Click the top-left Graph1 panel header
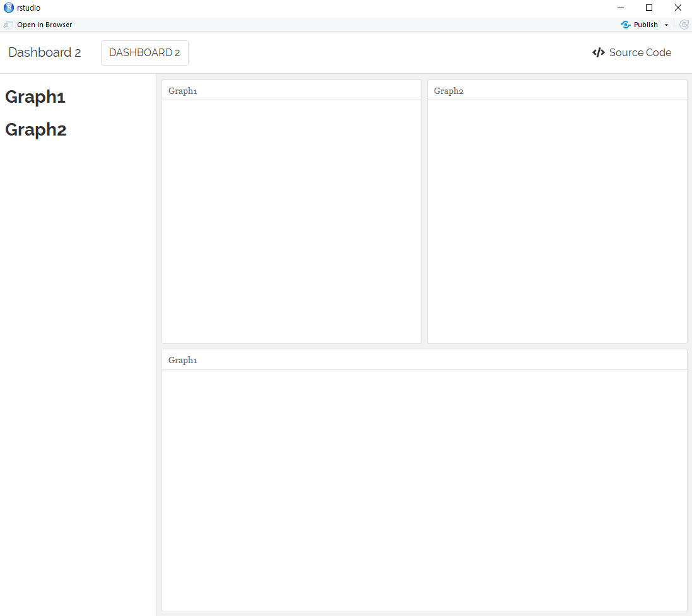The height and width of the screenshot is (616, 692). (182, 91)
